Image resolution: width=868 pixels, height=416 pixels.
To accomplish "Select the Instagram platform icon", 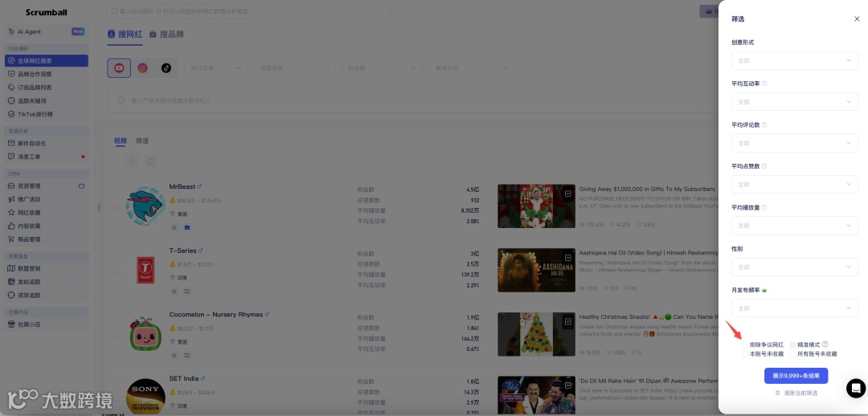I will coord(142,68).
